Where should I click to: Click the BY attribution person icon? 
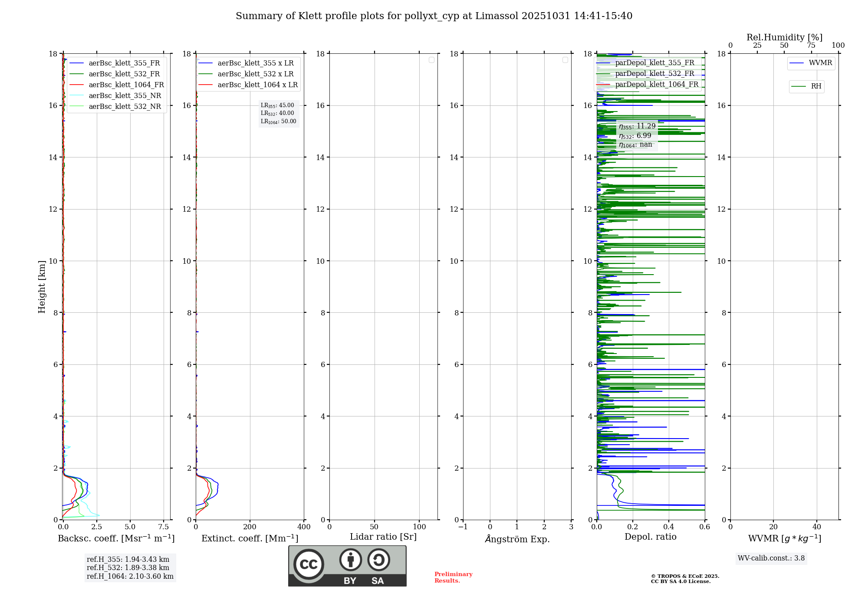click(350, 560)
